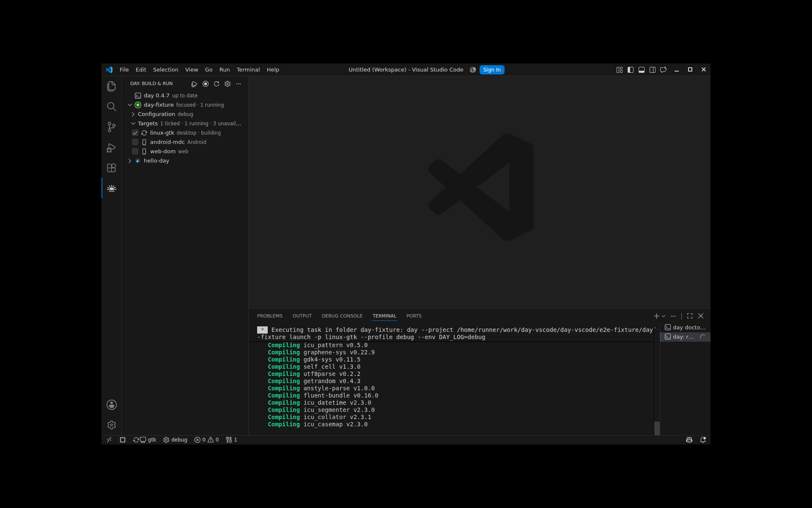Toggle Panel visibility from title bar
The height and width of the screenshot is (508, 812).
[x=642, y=70]
